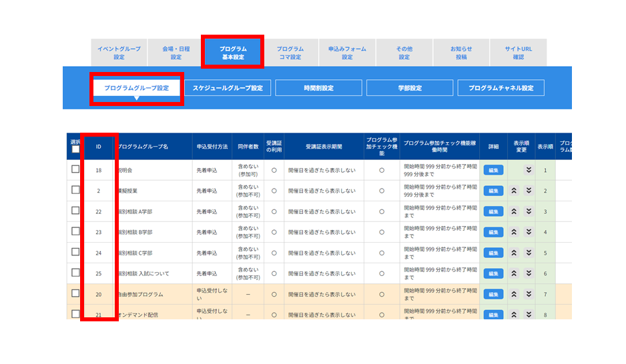Move row ID 23 up in order
626x364 pixels.
point(514,232)
